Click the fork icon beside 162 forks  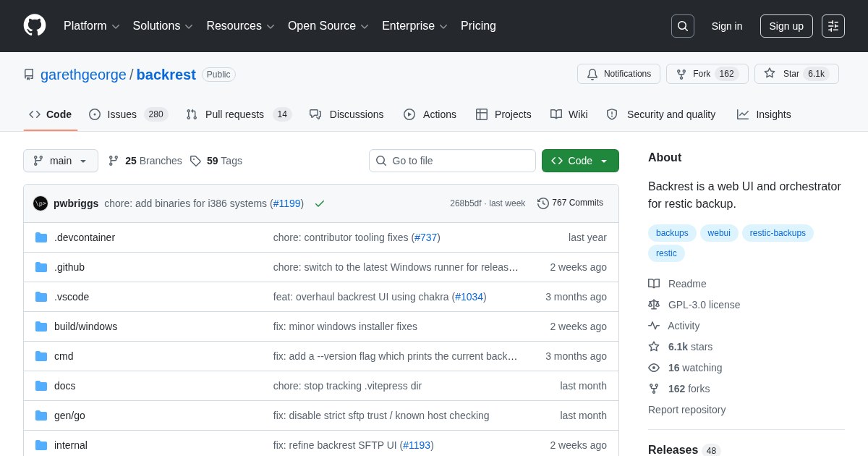[x=654, y=389]
